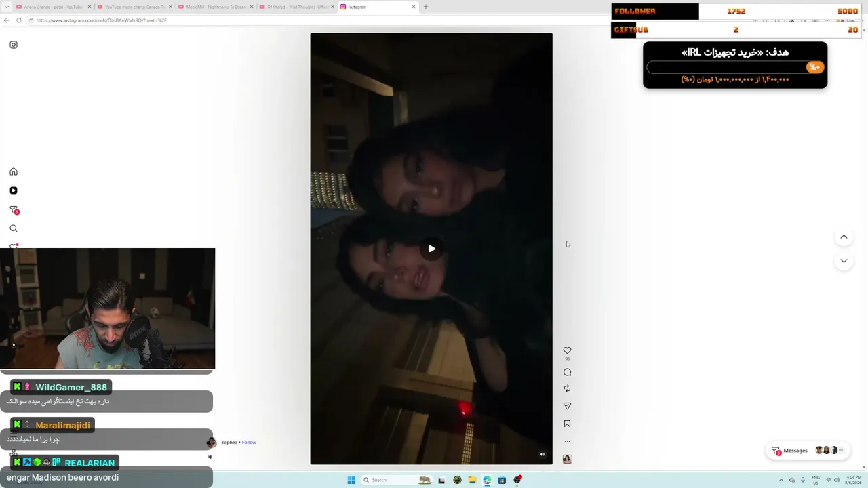The image size is (868, 488).
Task: Close the Meek Mill tab
Action: [x=252, y=7]
